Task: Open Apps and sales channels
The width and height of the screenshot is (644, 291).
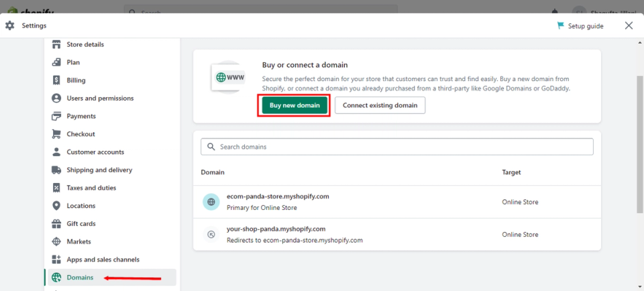Action: [x=103, y=259]
